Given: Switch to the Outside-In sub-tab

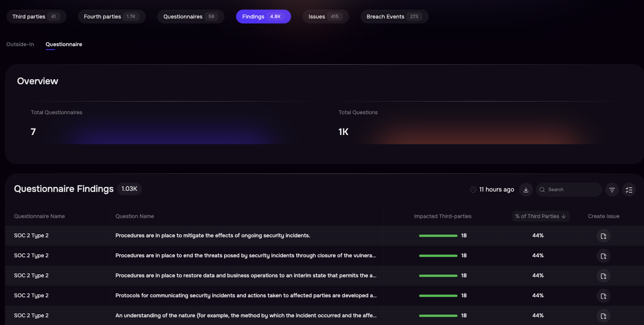Looking at the screenshot, I should coord(20,44).
